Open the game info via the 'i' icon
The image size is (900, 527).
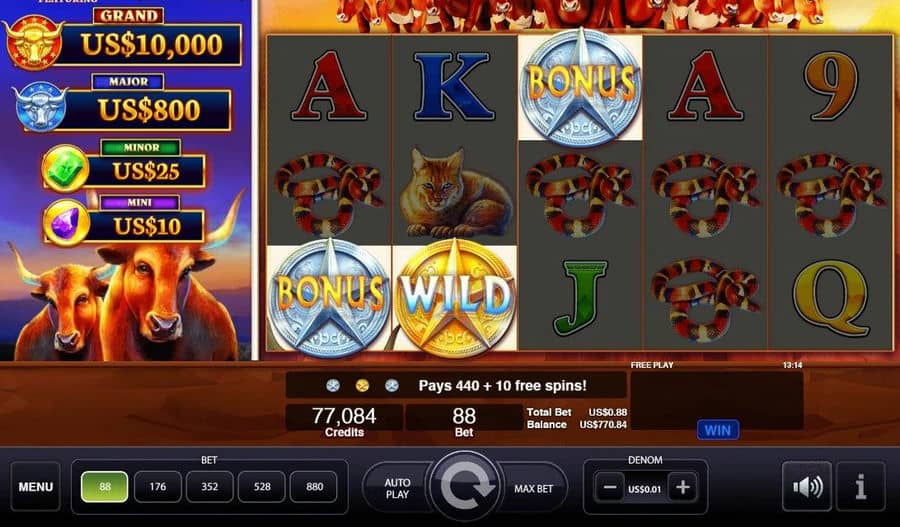point(860,487)
